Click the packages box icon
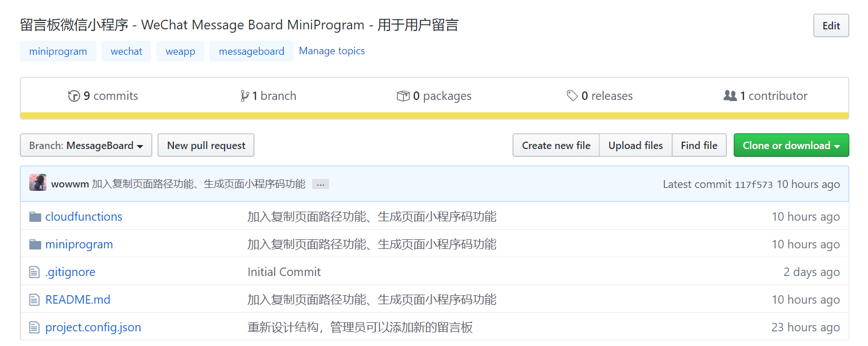This screenshot has width=868, height=346. [404, 96]
